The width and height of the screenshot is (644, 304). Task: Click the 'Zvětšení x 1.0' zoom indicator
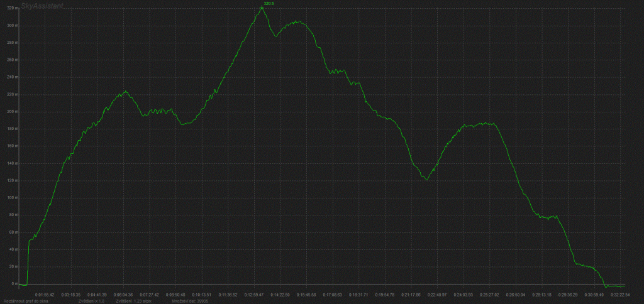point(91,301)
